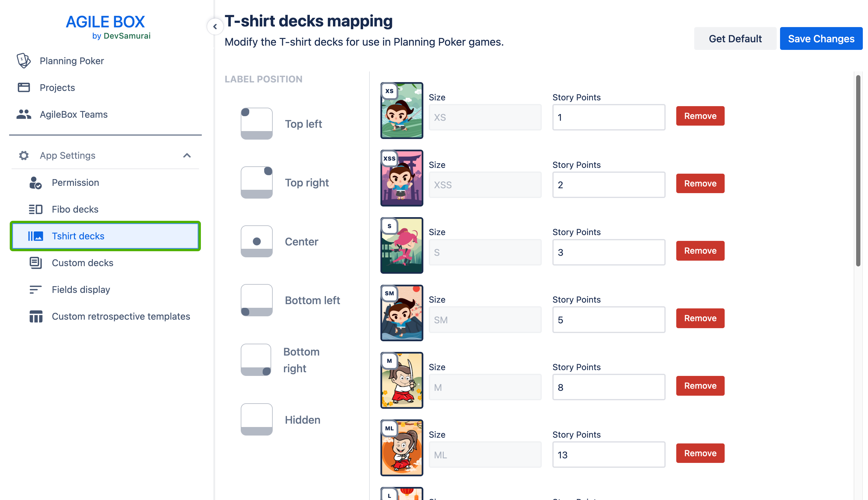Viewport: 868px width, 500px height.
Task: Open Custom decks icon
Action: (x=35, y=263)
